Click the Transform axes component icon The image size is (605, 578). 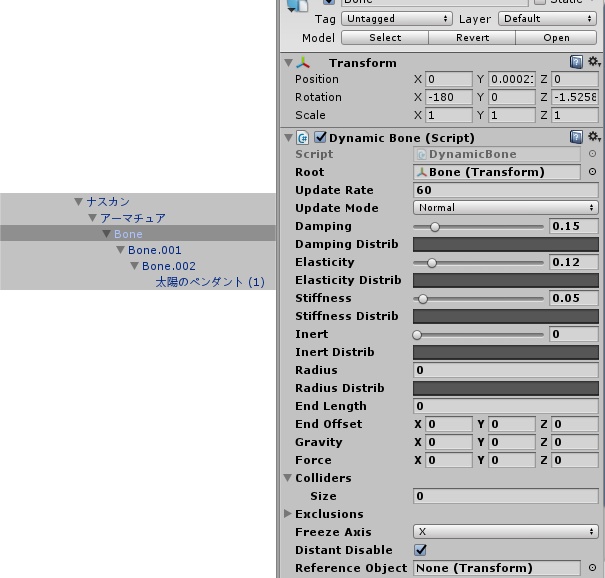(x=303, y=63)
